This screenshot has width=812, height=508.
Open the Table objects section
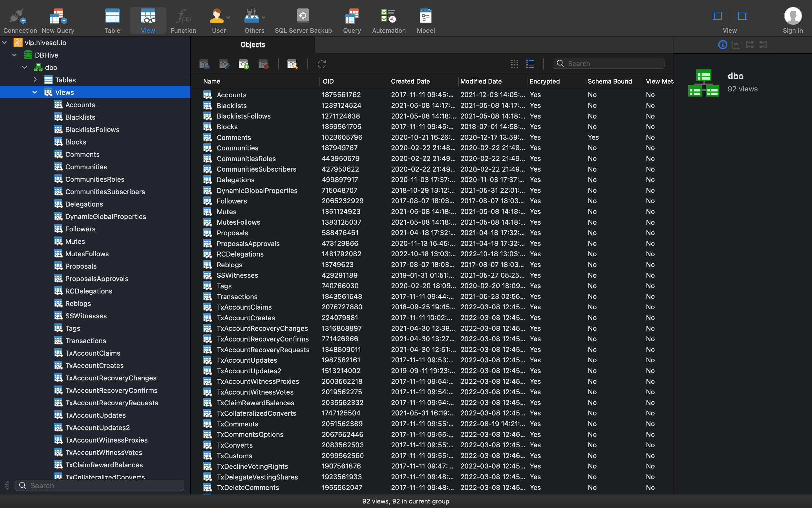[112, 21]
